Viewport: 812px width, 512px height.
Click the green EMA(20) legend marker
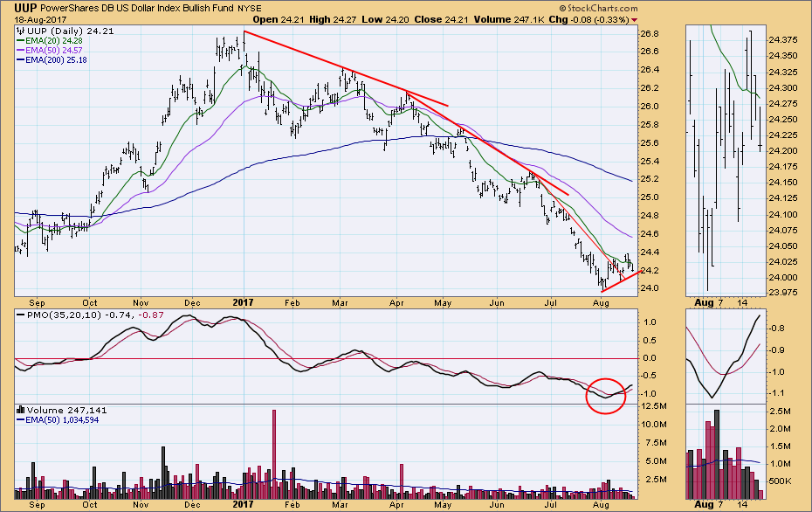[22, 41]
